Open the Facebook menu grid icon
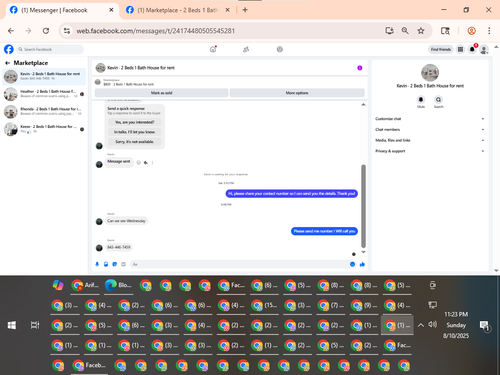The image size is (500, 375). [x=460, y=49]
